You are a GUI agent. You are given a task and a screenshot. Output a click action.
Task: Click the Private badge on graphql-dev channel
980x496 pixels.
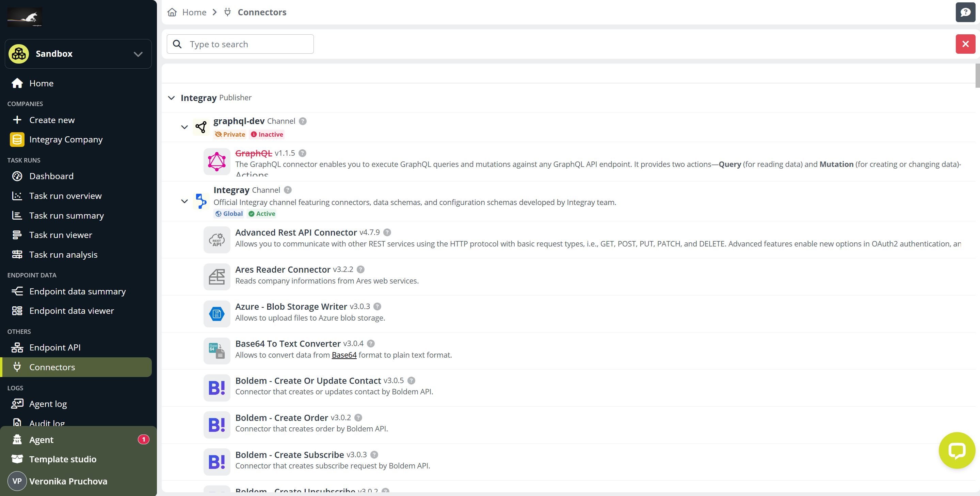click(230, 135)
